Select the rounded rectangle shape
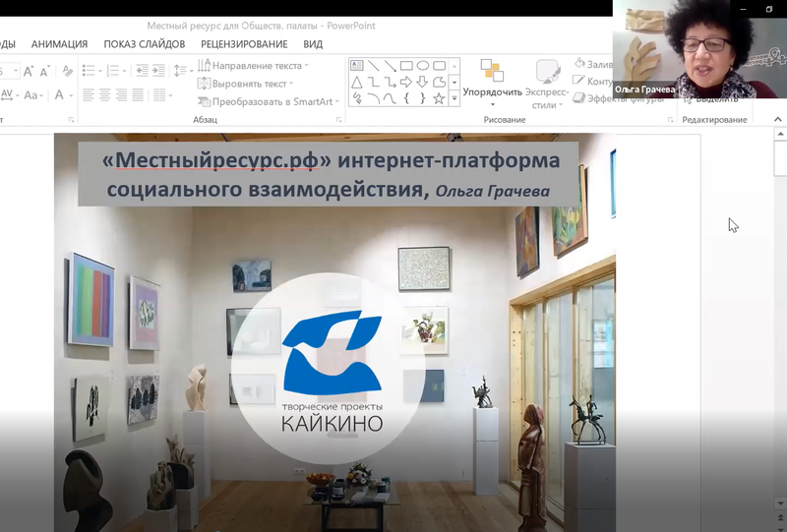The image size is (787, 532). 439,65
